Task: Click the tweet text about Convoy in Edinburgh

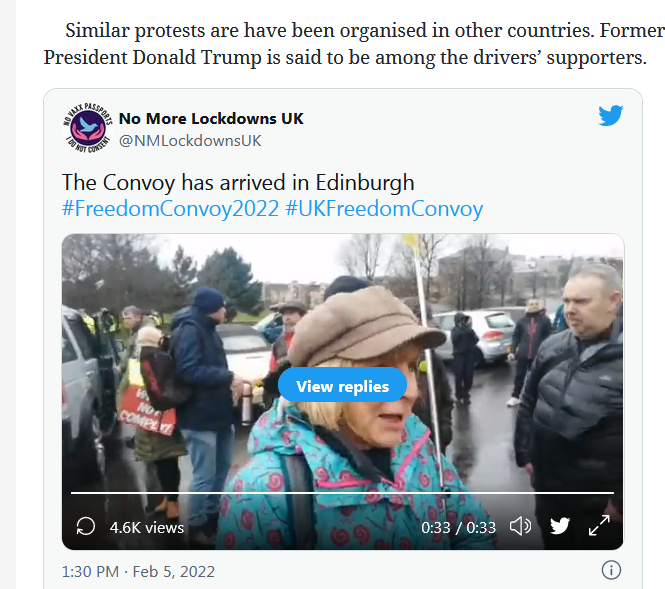Action: [x=238, y=183]
